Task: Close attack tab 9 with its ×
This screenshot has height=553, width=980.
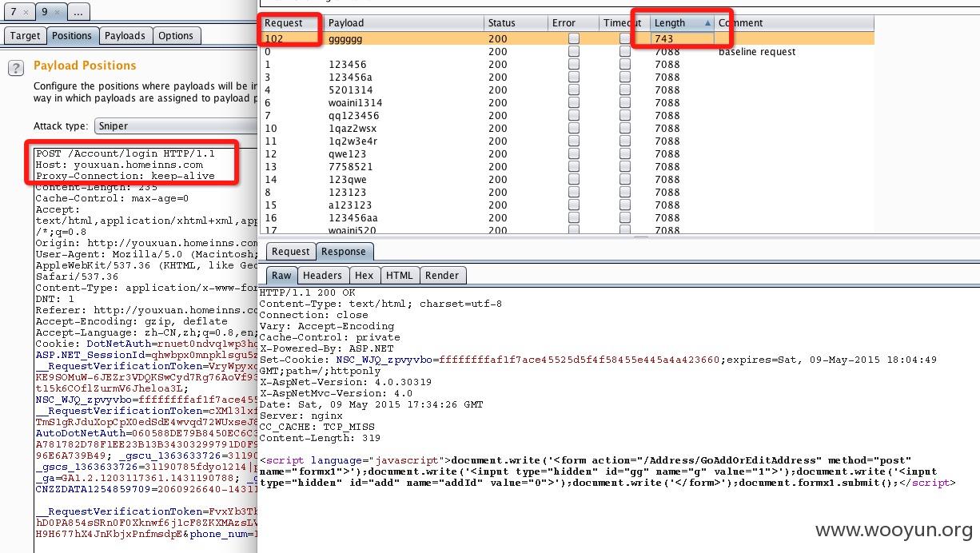Action: (56, 12)
